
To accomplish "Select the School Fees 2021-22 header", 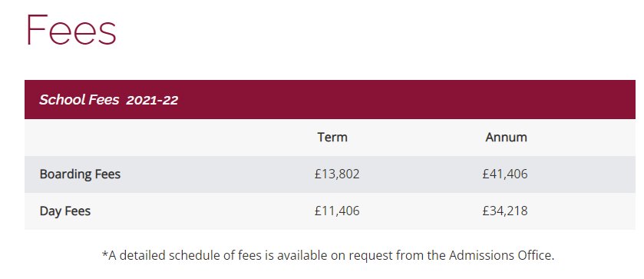I will pos(108,100).
